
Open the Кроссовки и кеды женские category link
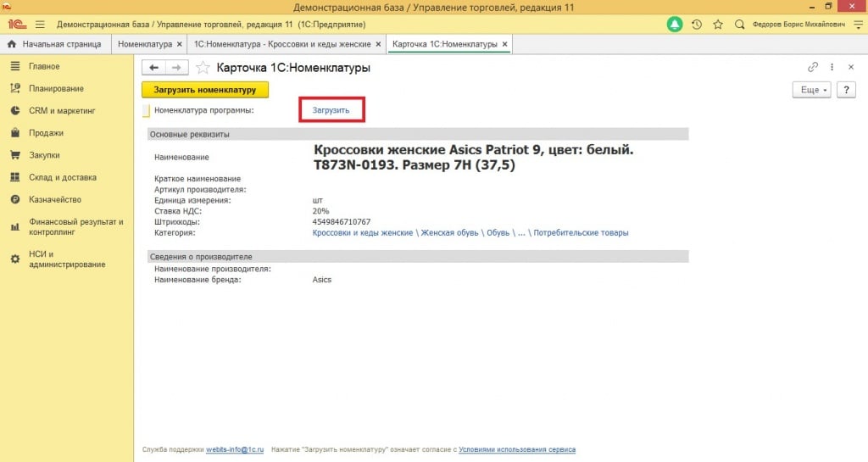(x=362, y=232)
